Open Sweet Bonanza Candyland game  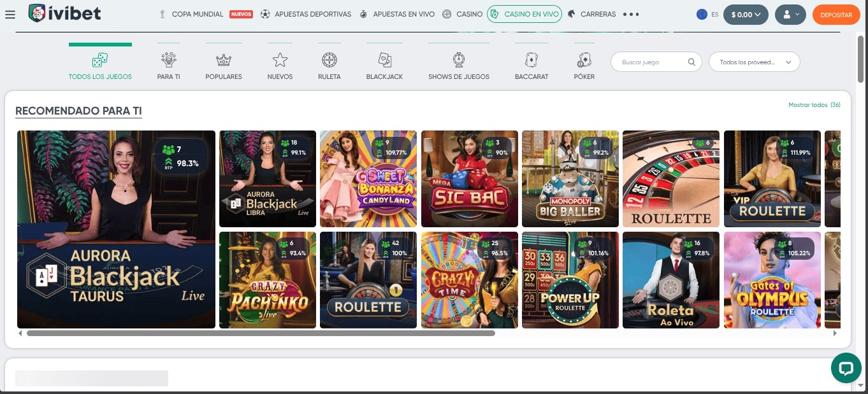(x=368, y=179)
